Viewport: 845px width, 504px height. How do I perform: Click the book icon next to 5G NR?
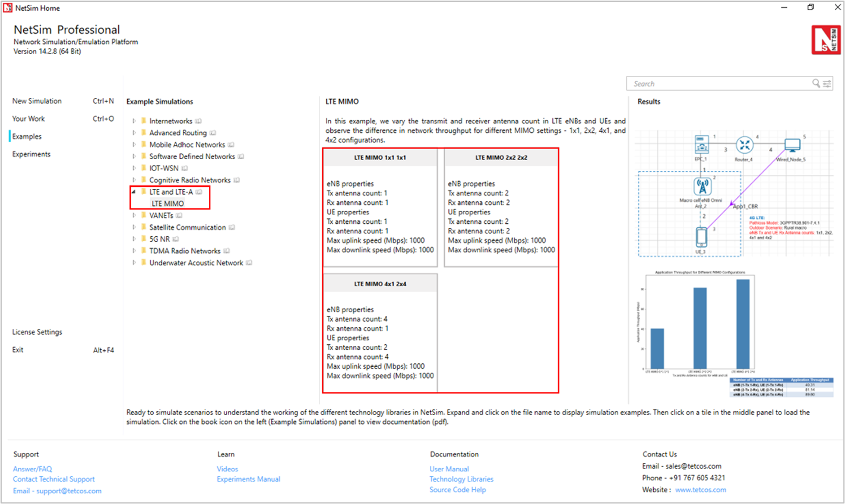[176, 239]
